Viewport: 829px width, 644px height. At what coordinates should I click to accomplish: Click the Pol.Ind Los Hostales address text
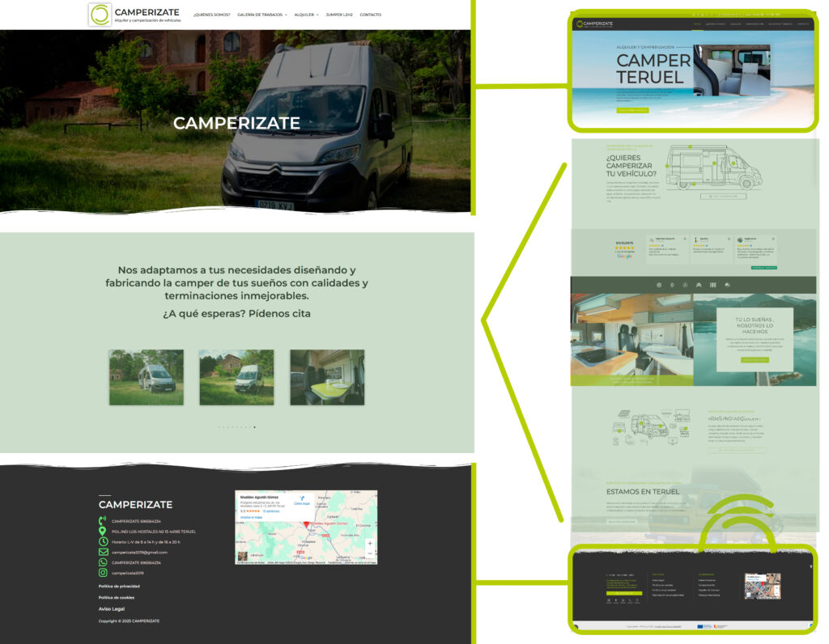[153, 532]
